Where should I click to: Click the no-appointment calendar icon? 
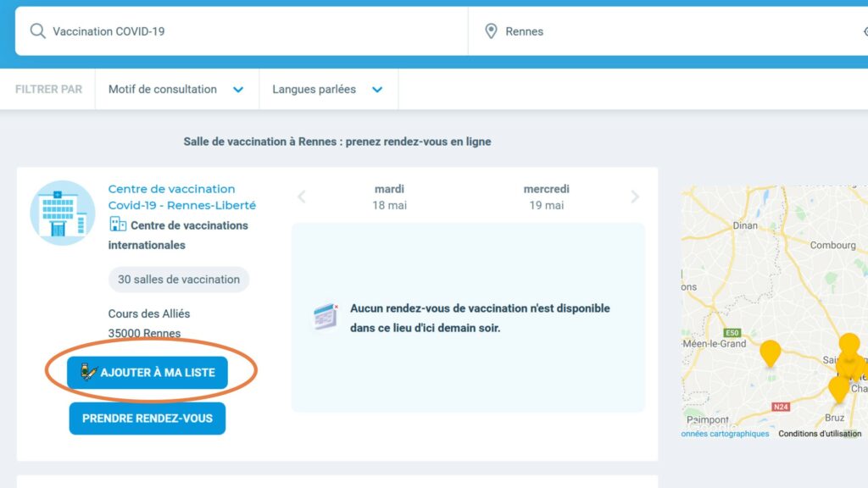click(x=325, y=317)
